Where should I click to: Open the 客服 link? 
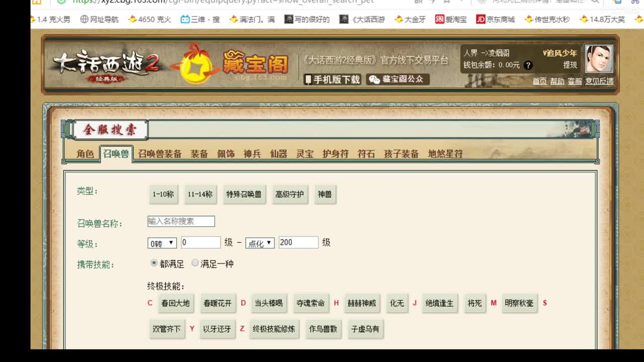575,81
